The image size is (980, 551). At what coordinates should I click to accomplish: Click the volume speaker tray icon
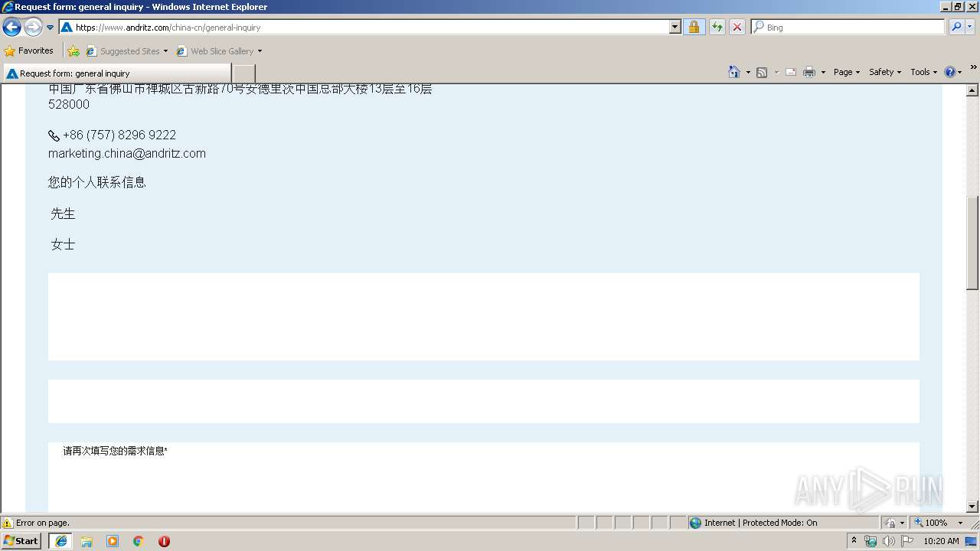coord(888,541)
